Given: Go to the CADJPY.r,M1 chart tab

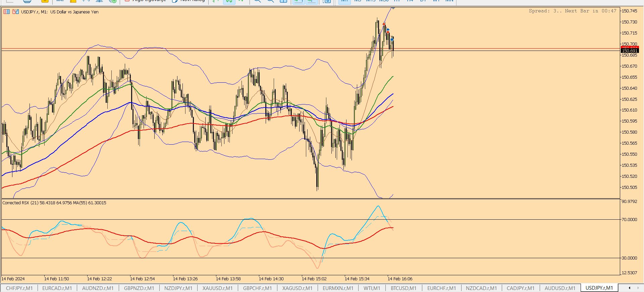Looking at the screenshot, I should 521,288.
